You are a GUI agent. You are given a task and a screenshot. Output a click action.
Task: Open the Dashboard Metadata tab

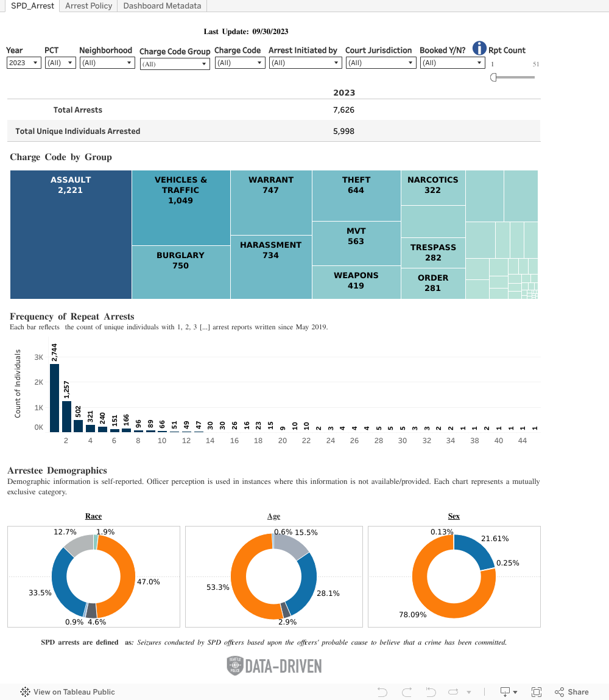pos(162,6)
